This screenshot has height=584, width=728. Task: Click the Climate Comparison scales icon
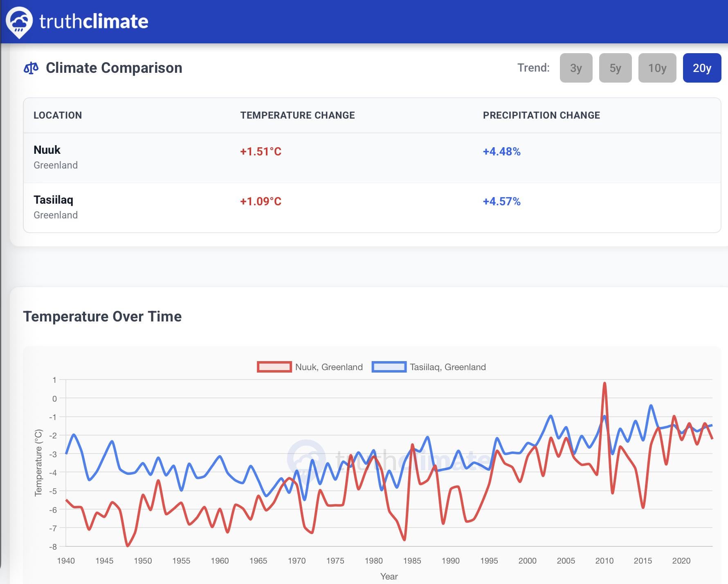31,68
